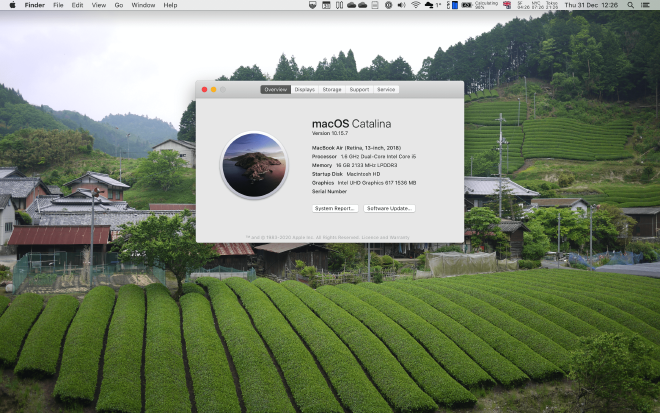This screenshot has height=413, width=660.
Task: Minimize the About This Mac window
Action: tap(213, 90)
